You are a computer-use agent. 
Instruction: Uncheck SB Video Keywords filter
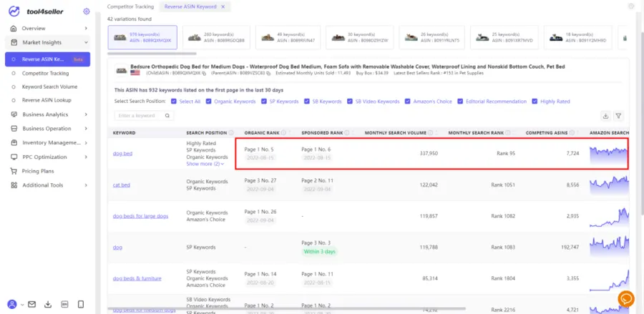(349, 102)
